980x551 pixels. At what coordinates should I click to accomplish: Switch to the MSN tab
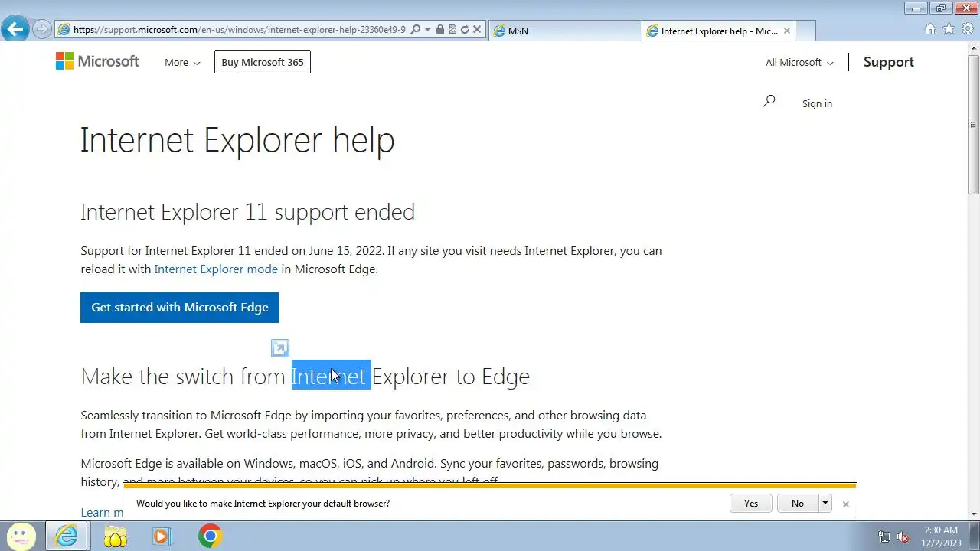pyautogui.click(x=565, y=31)
